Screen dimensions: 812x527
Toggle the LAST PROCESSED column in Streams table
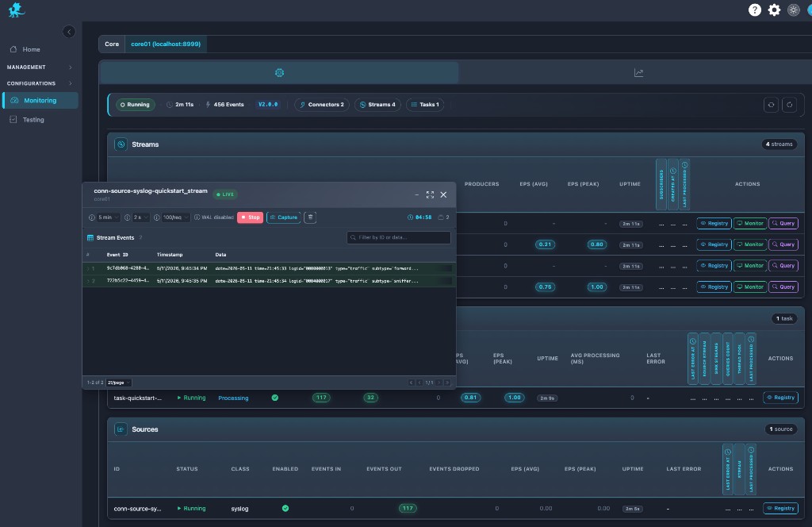click(x=684, y=184)
